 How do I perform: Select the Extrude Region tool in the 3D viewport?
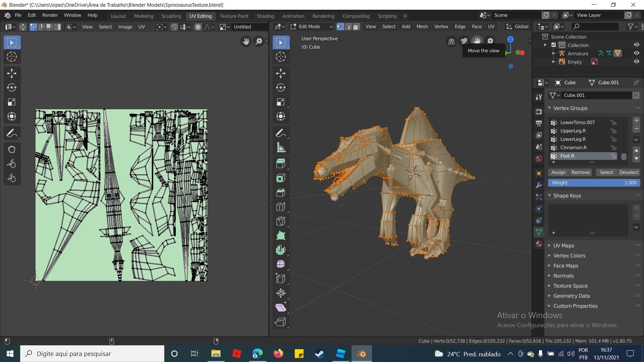pyautogui.click(x=281, y=164)
